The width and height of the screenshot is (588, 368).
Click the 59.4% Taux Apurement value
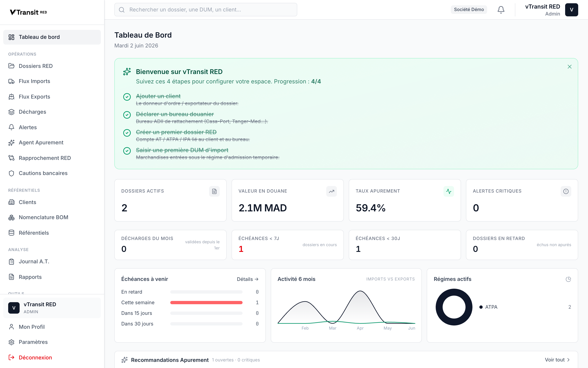click(371, 208)
